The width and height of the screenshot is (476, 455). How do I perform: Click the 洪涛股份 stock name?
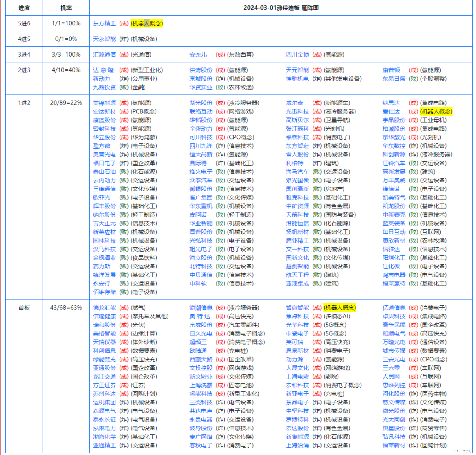(201, 70)
